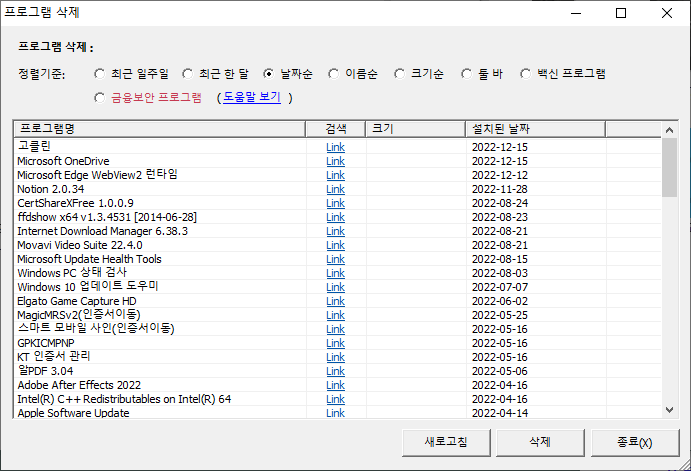Open the Link for Elgato Game Capture HD
691x471 pixels.
335,301
